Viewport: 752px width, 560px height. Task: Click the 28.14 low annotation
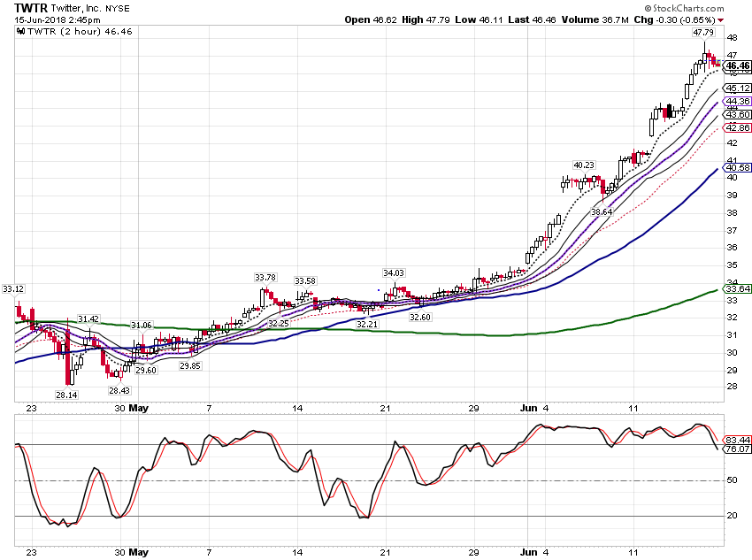click(x=66, y=395)
